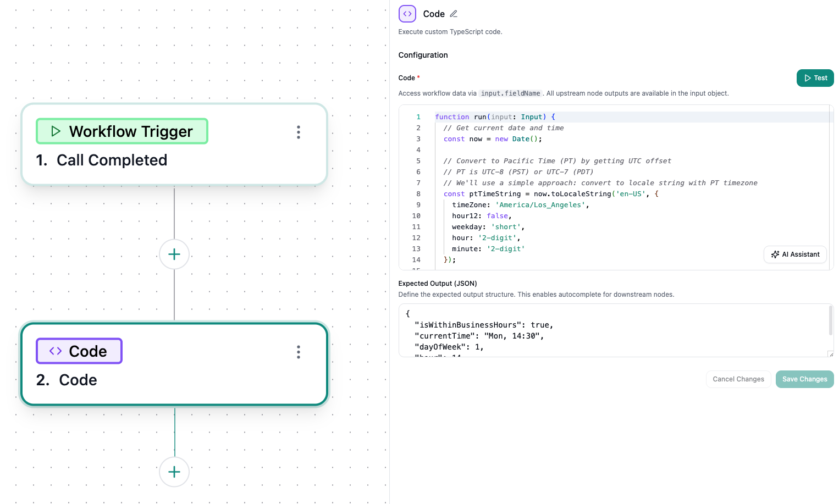
Task: Open the AI Assistant
Action: point(795,254)
